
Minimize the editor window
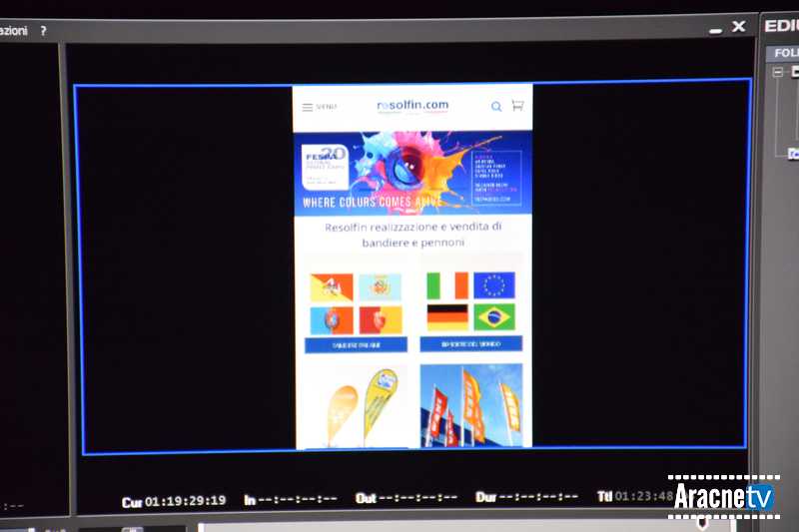[x=715, y=31]
